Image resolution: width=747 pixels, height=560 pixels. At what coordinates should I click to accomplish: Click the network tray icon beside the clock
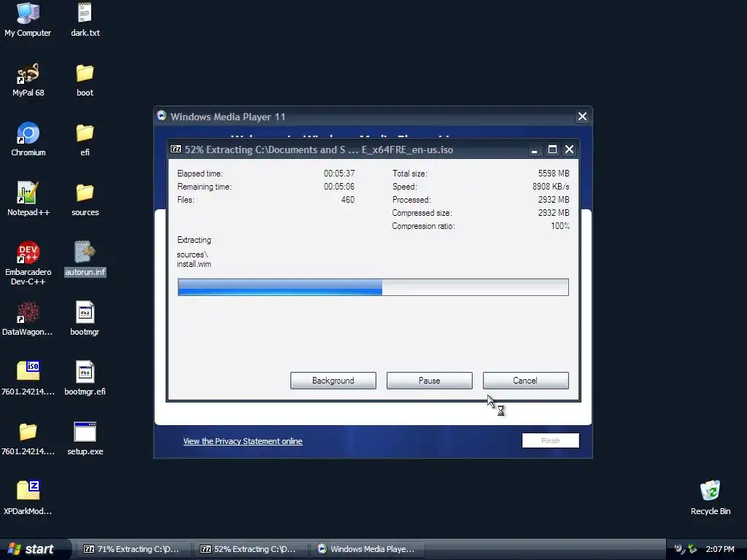click(x=693, y=549)
